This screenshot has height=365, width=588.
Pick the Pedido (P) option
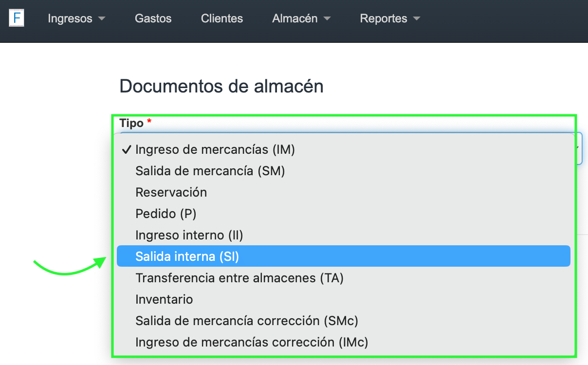pos(166,214)
